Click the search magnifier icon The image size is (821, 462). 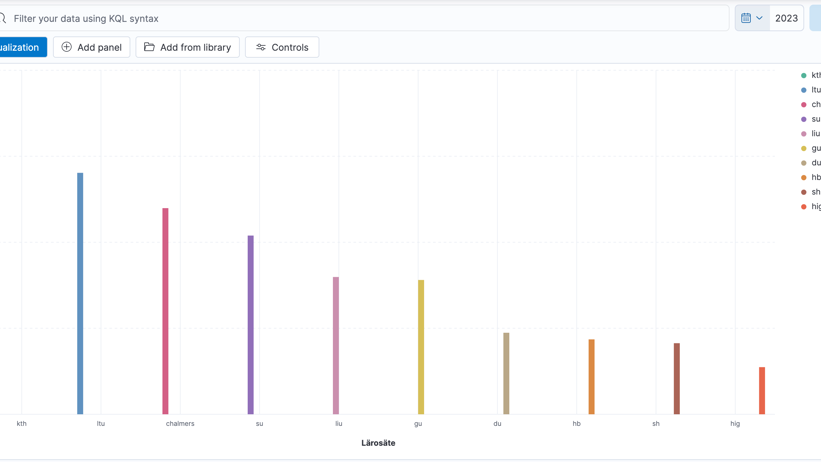click(x=3, y=18)
